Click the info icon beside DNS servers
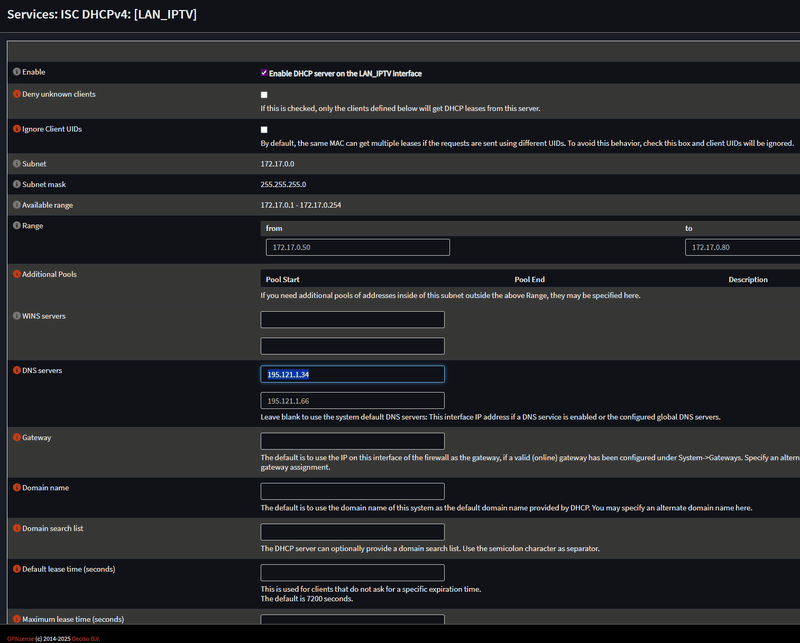The height and width of the screenshot is (643, 800). [16, 371]
